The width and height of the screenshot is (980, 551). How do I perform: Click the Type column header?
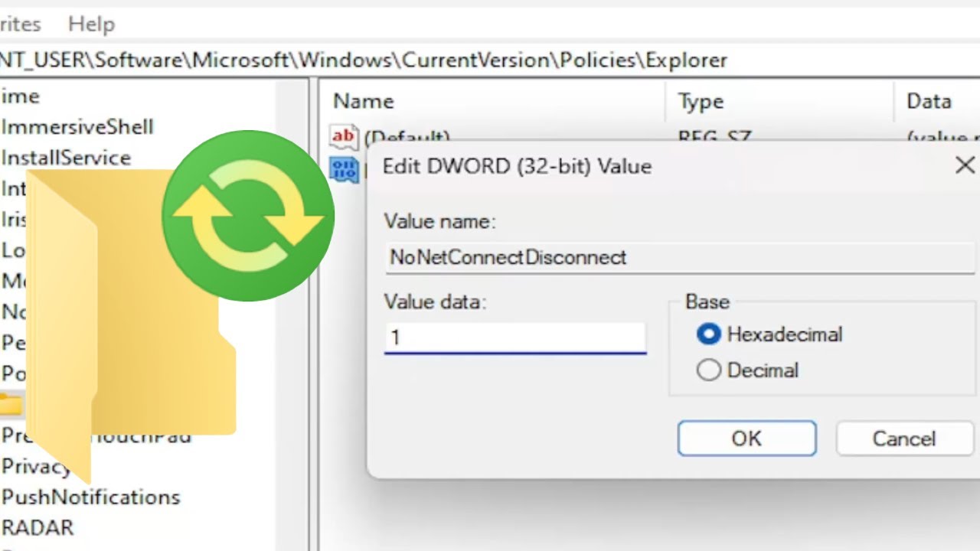tap(701, 101)
